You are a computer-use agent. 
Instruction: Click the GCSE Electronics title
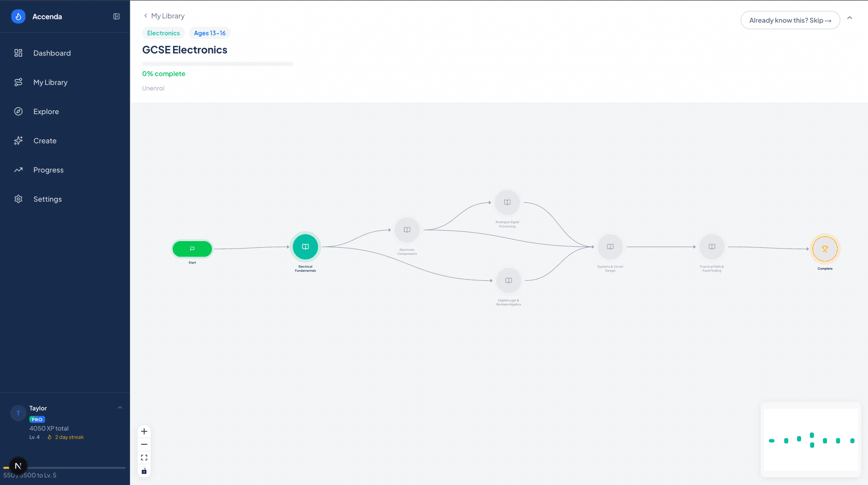tap(184, 50)
